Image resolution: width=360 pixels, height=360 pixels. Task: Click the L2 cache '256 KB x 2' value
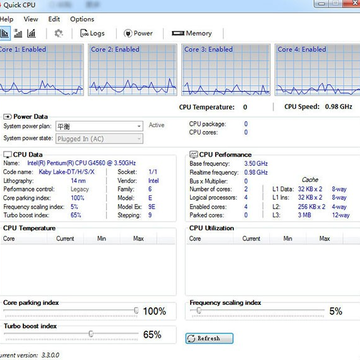click(x=311, y=207)
